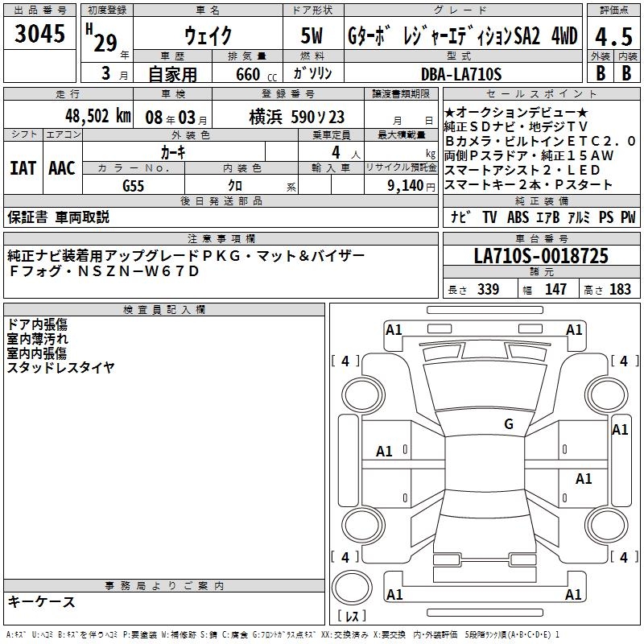
Task: Click the line スマートアシスト2・LED
Action: pyautogui.click(x=522, y=170)
